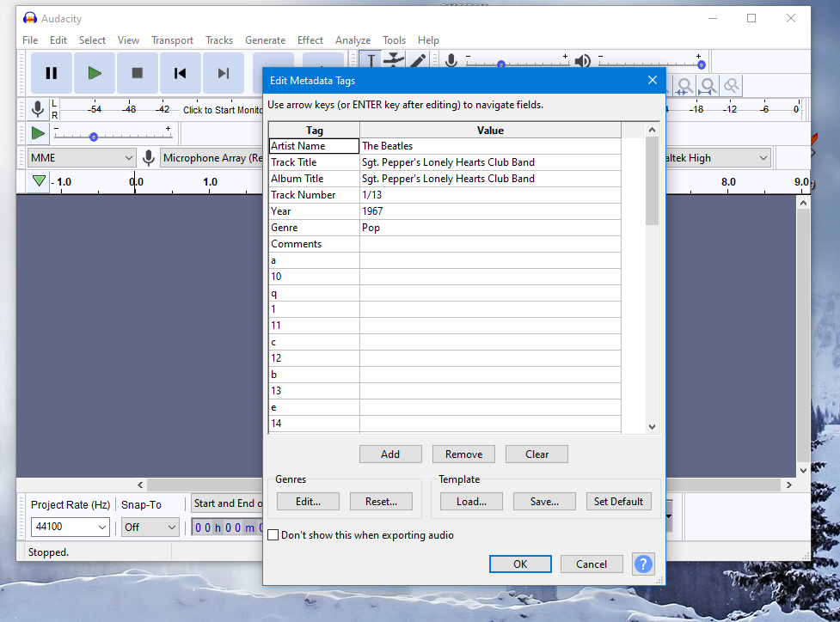This screenshot has width=840, height=622.
Task: Pause playback with the Pause button
Action: tap(51, 73)
